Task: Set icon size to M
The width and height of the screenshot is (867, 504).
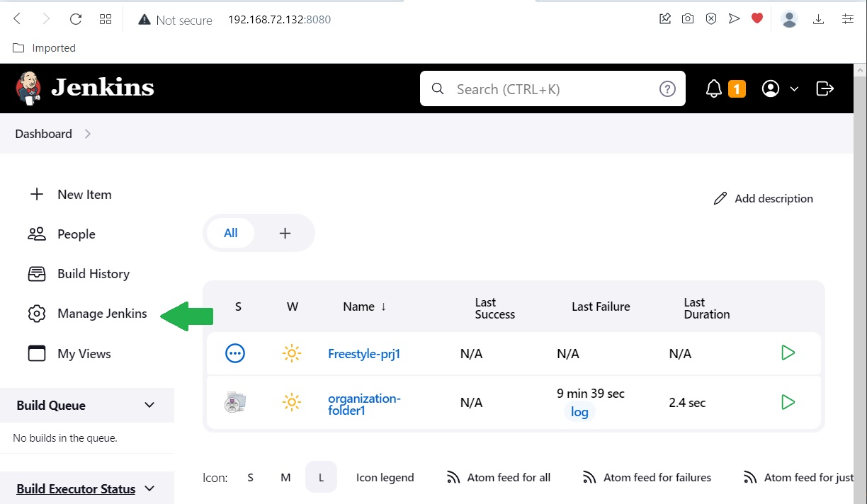Action: tap(285, 478)
